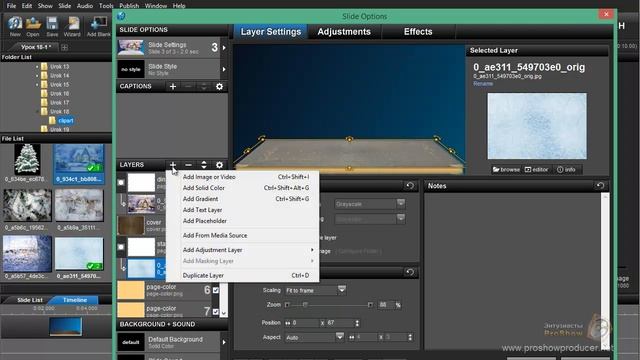Click browse button under layer preview

(506, 169)
